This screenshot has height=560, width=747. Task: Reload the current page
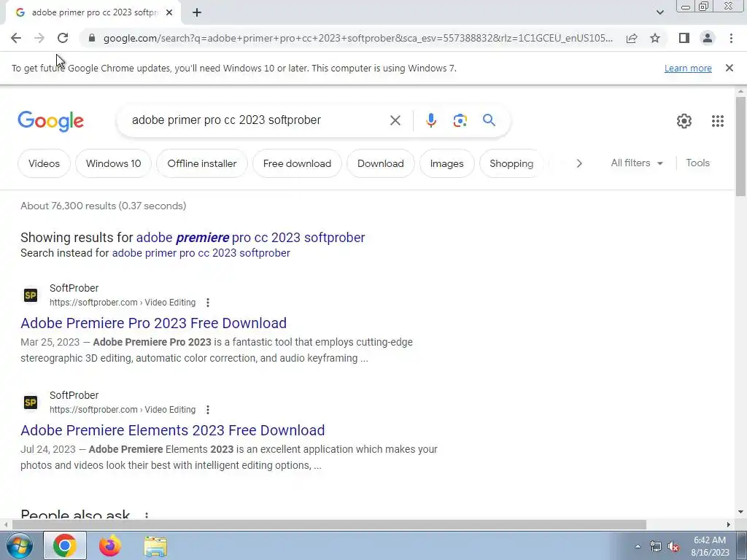coord(63,38)
